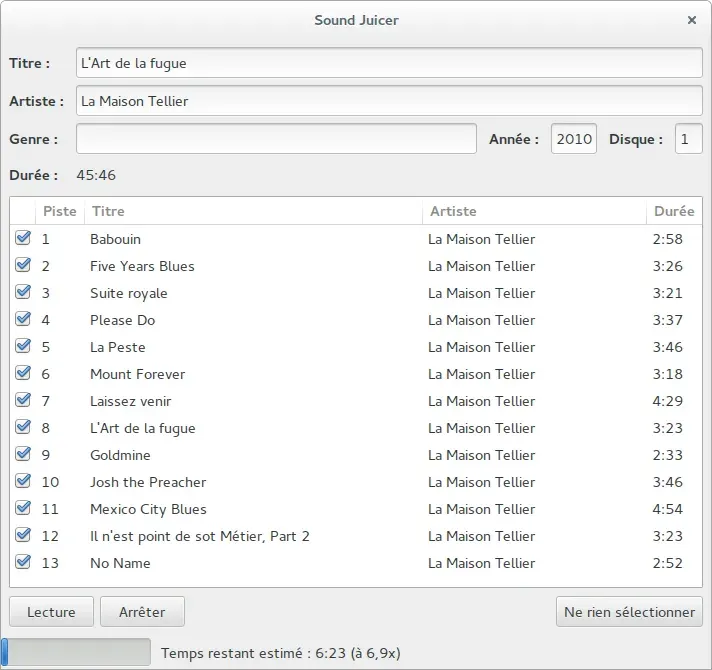Click the extraction progress bar

[x=76, y=653]
